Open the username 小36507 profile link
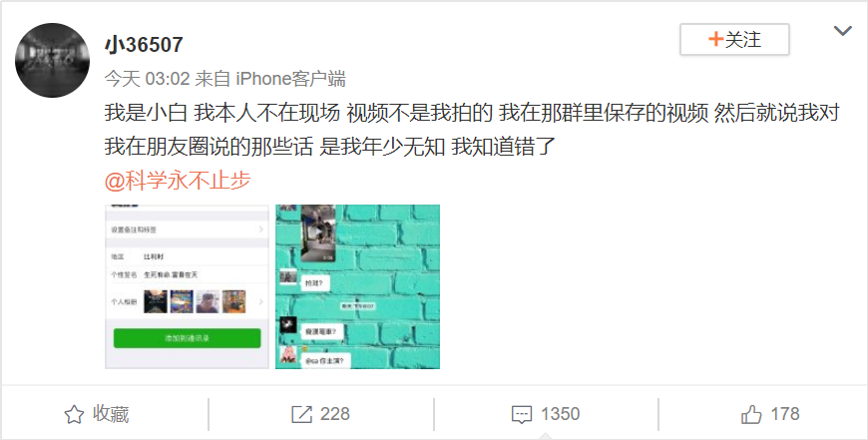 click(144, 45)
